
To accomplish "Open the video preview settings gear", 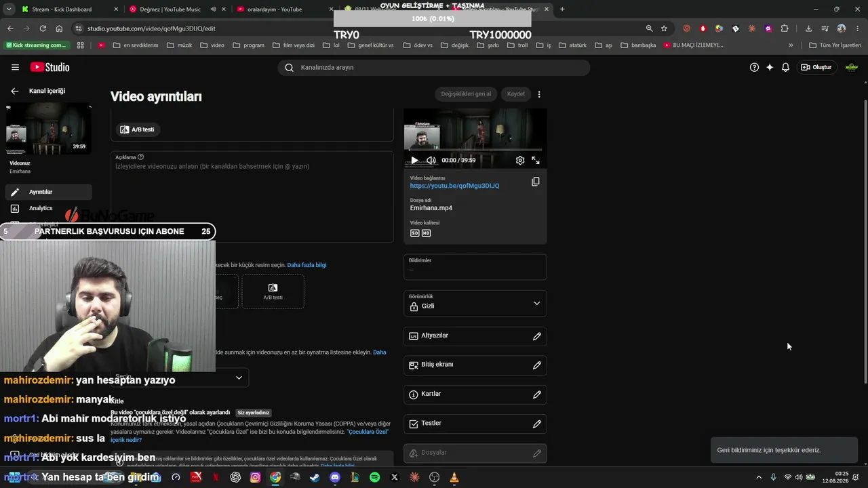I will [520, 161].
